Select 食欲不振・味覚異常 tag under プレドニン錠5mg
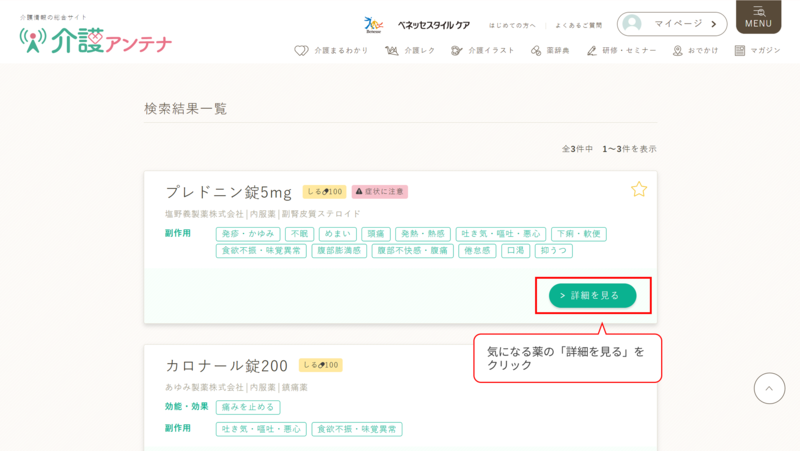 261,251
